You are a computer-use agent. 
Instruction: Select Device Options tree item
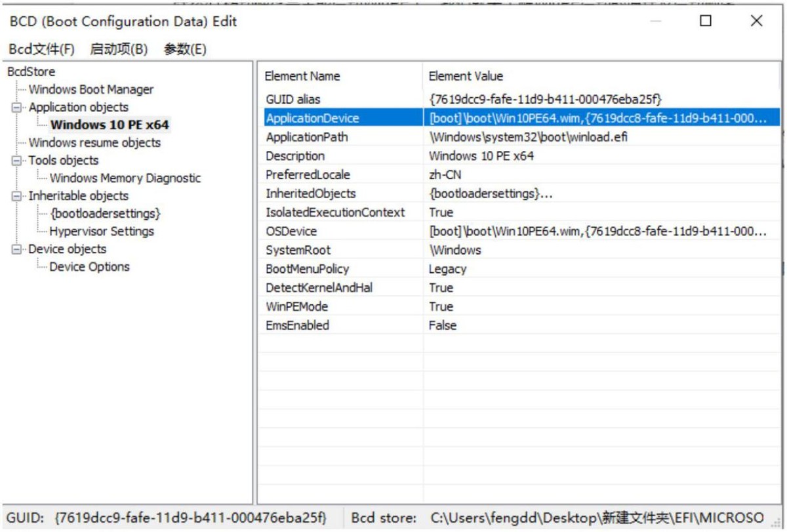89,266
